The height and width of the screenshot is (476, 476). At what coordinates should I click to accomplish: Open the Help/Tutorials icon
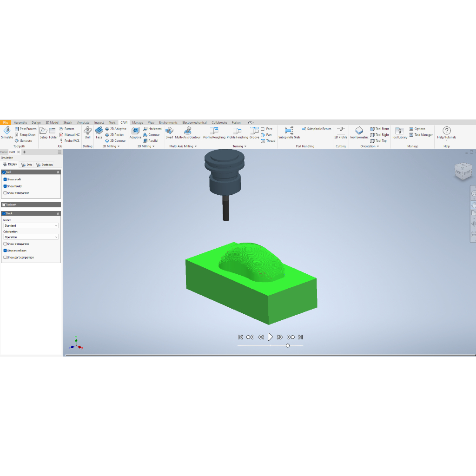pyautogui.click(x=446, y=132)
